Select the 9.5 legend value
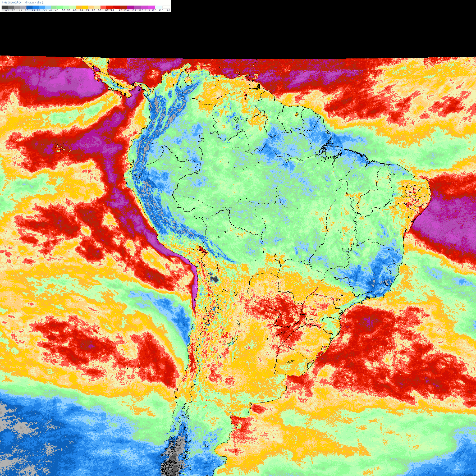The width and height of the screenshot is (476, 476). coord(121,10)
